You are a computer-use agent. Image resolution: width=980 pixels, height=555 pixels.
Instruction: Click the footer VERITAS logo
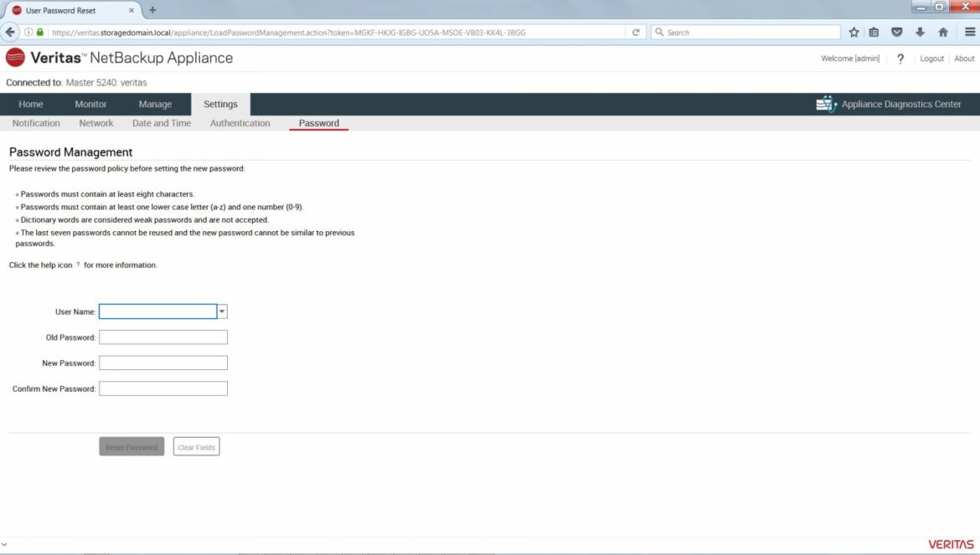click(951, 544)
